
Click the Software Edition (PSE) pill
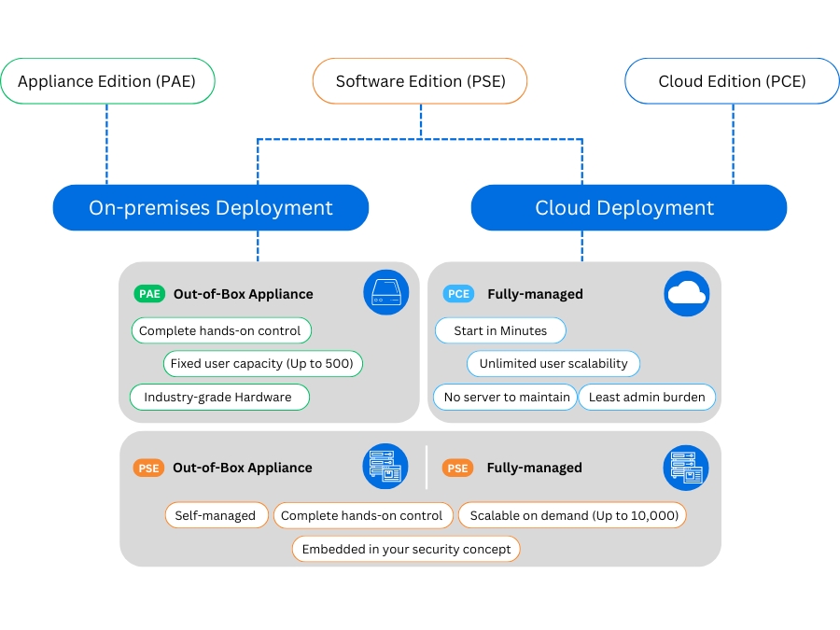click(419, 80)
